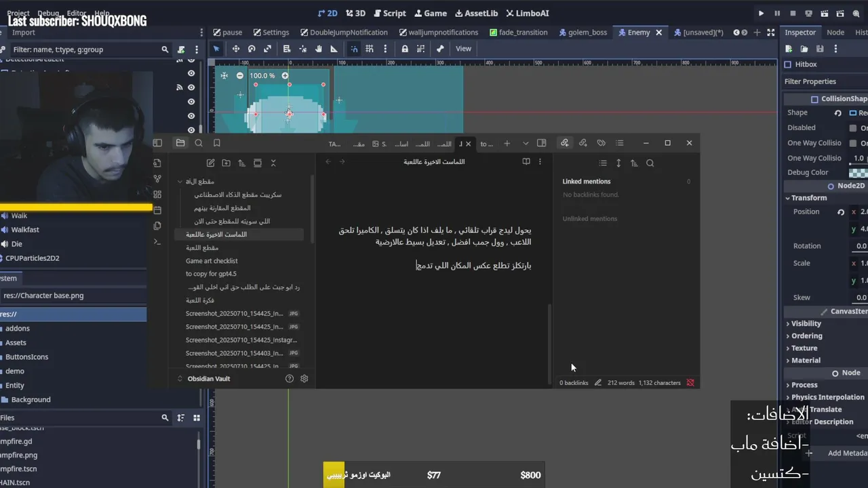Click the Unlinked mentions heading
The height and width of the screenshot is (488, 868).
(589, 219)
